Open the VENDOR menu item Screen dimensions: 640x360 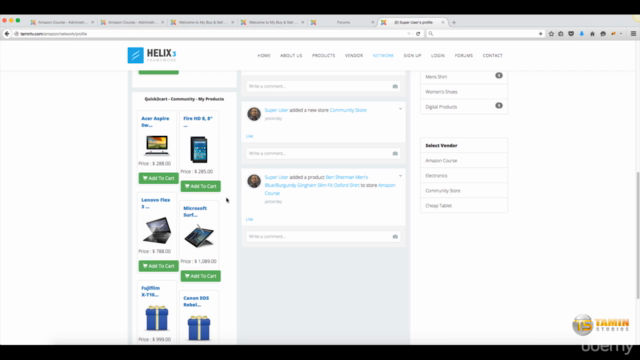click(x=354, y=56)
